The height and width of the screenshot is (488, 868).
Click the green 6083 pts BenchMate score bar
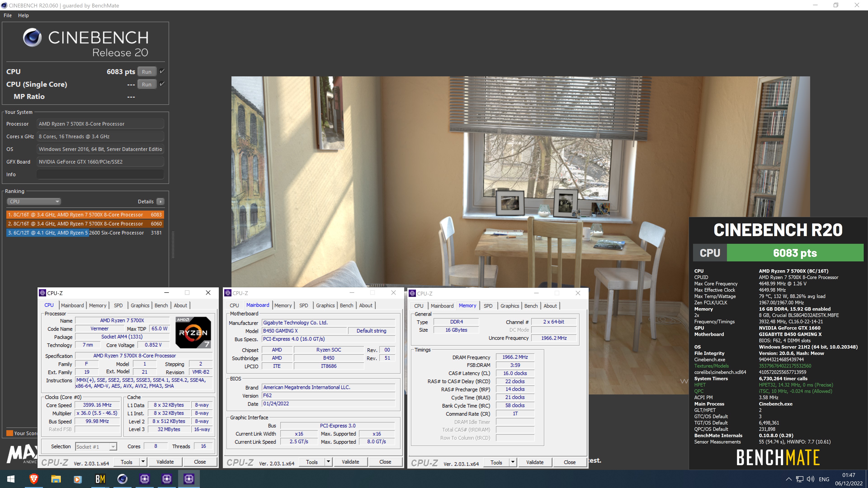point(795,253)
